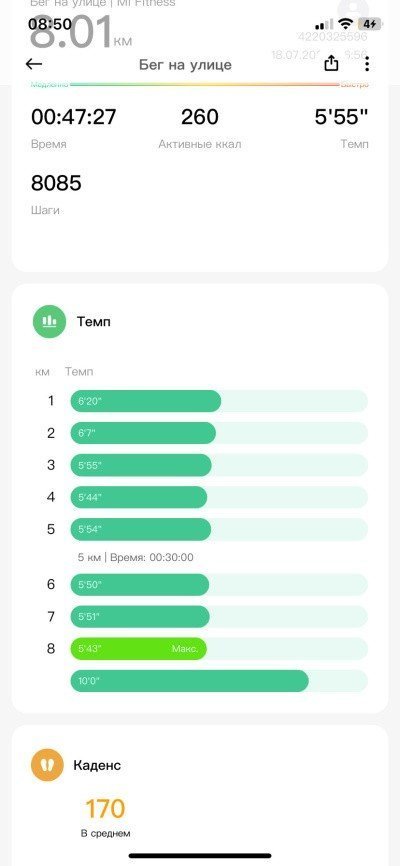Screen dimensions: 400x866
Task: Open the three-dot more options menu
Action: coord(367,64)
